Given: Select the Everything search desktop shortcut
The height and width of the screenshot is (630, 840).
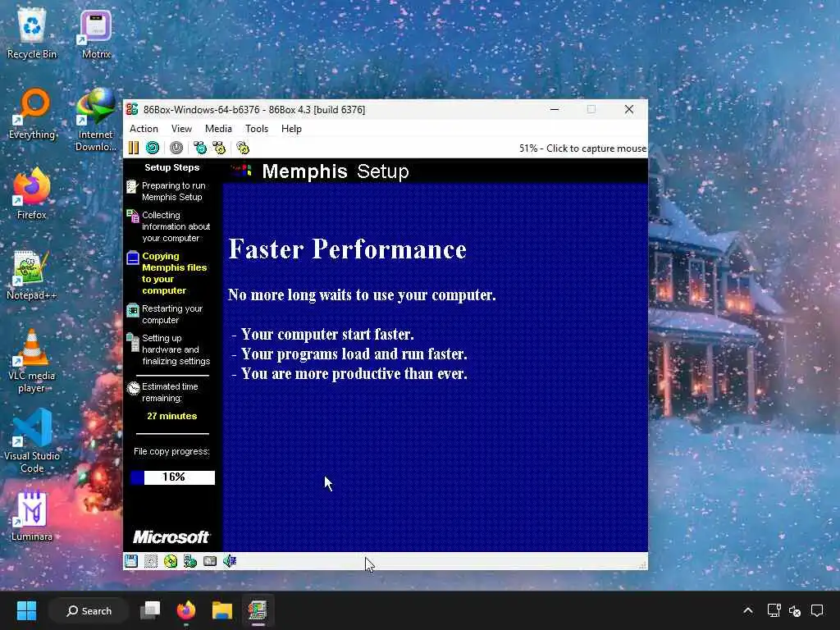Looking at the screenshot, I should [32, 114].
